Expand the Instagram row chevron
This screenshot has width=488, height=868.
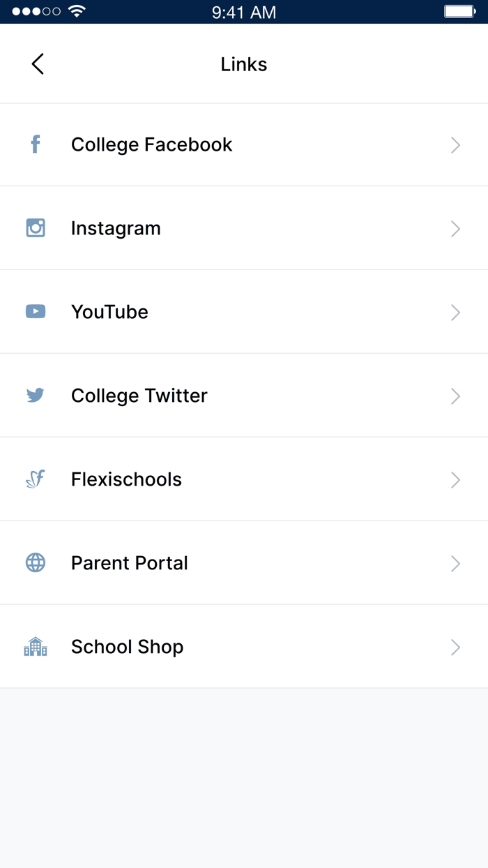pyautogui.click(x=455, y=228)
